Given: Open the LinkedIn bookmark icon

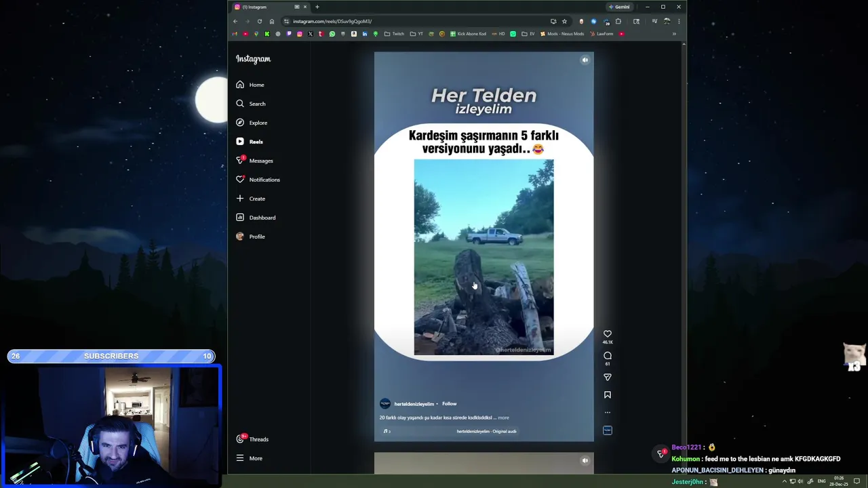Looking at the screenshot, I should pyautogui.click(x=365, y=34).
